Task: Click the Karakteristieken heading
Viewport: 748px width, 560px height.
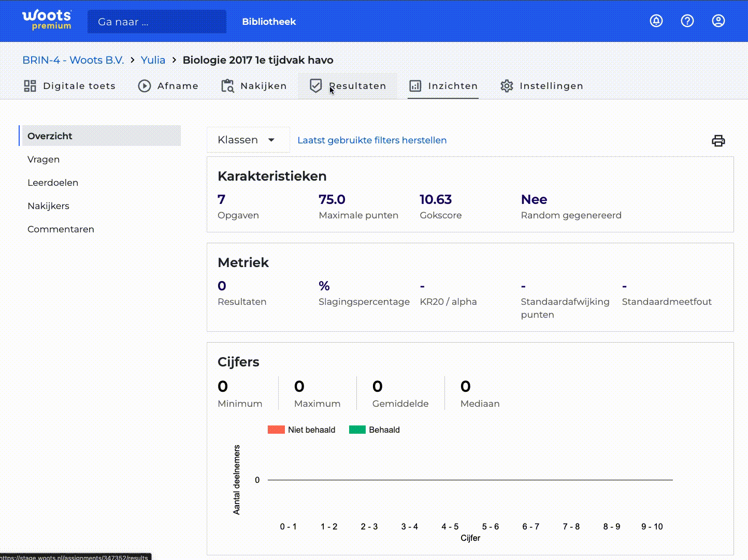Action: click(272, 176)
